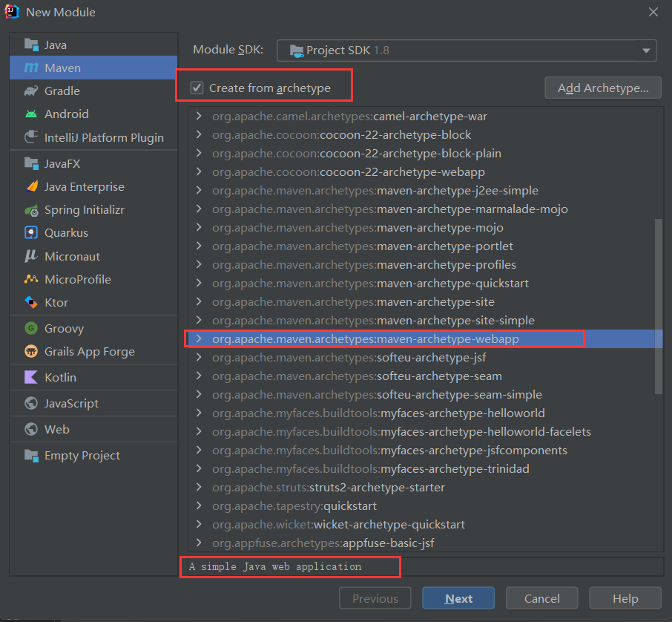Click the Cancel button
The width and height of the screenshot is (672, 622).
[x=541, y=598]
